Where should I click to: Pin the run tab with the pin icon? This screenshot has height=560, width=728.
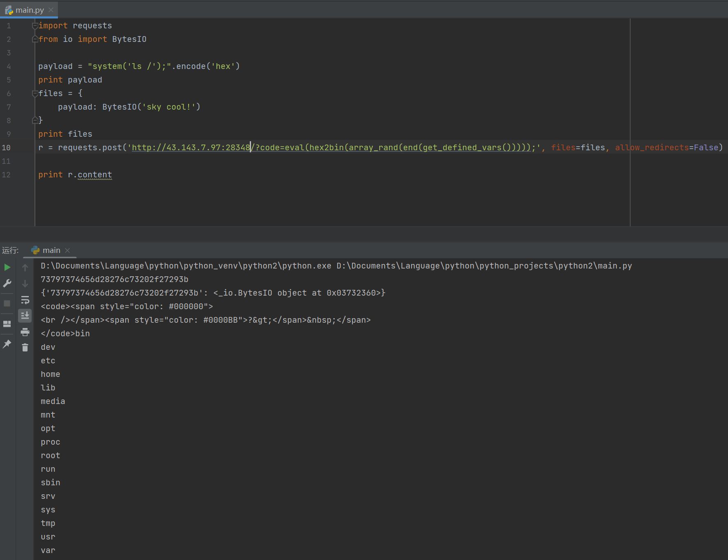click(7, 344)
